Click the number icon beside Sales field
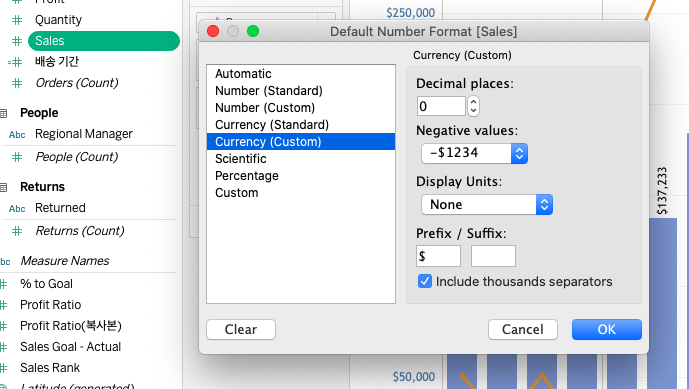 [17, 41]
